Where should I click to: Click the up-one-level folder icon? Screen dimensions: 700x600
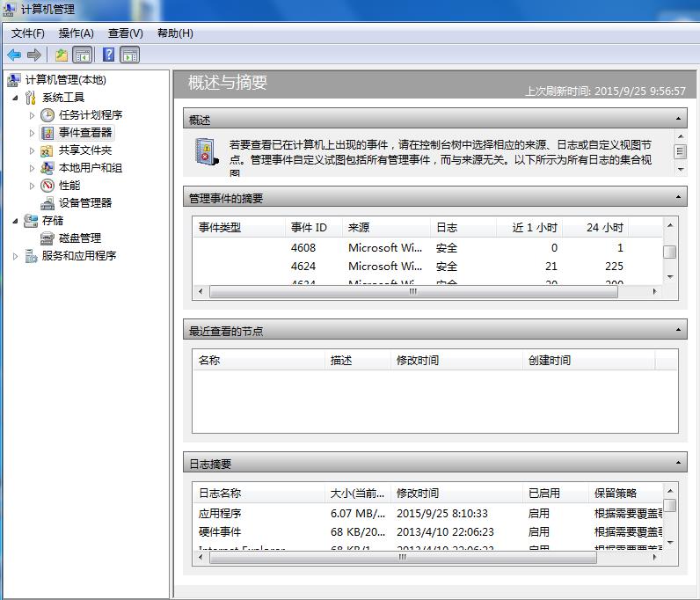(x=62, y=55)
